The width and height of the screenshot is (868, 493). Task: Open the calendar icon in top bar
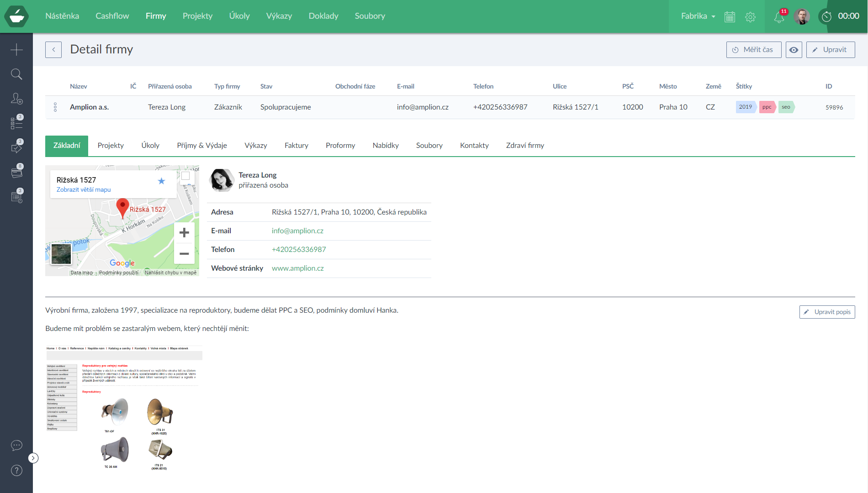(730, 17)
